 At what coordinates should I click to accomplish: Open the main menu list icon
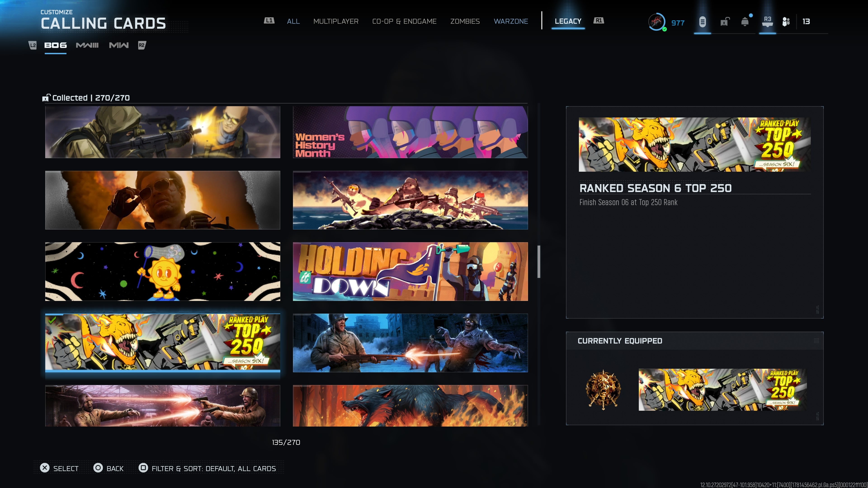[x=702, y=22]
